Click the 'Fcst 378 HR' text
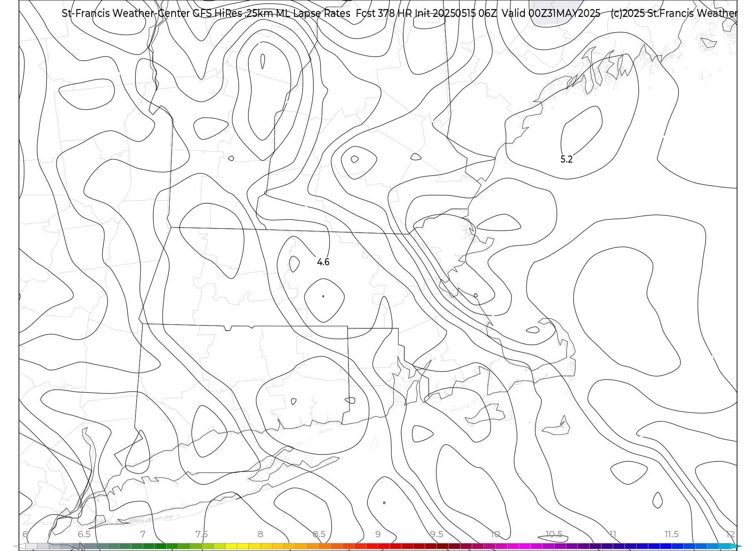This screenshot has width=756, height=551. [384, 13]
